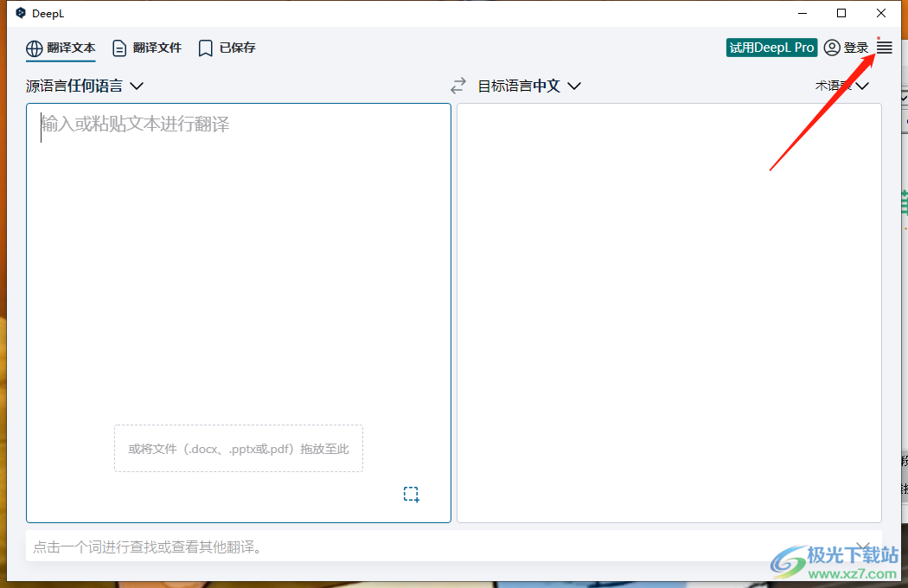The width and height of the screenshot is (908, 588).
Task: Close the DeepL window
Action: [881, 13]
